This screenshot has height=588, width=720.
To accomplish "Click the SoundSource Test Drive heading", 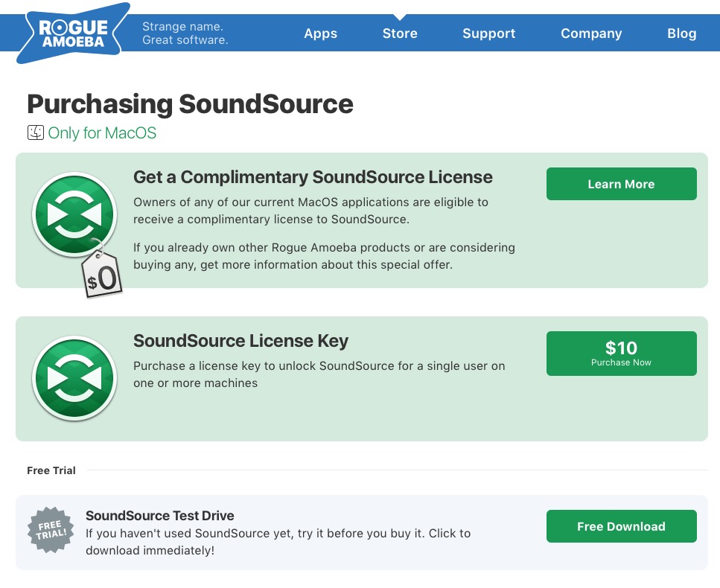I will 160,516.
